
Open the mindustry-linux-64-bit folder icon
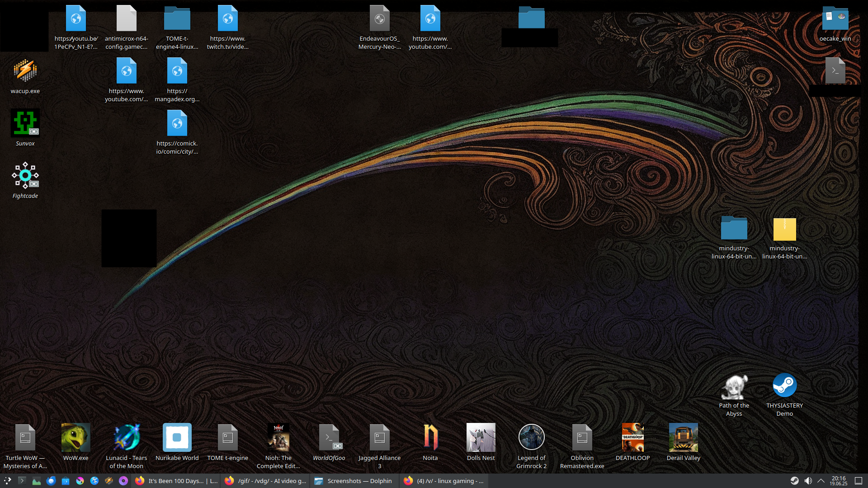tap(734, 229)
